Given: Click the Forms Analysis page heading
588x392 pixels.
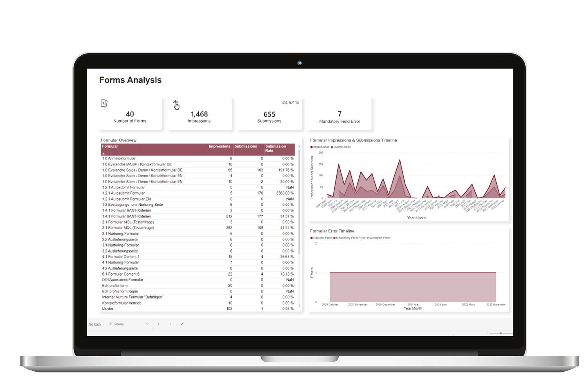Looking at the screenshot, I should tap(130, 80).
